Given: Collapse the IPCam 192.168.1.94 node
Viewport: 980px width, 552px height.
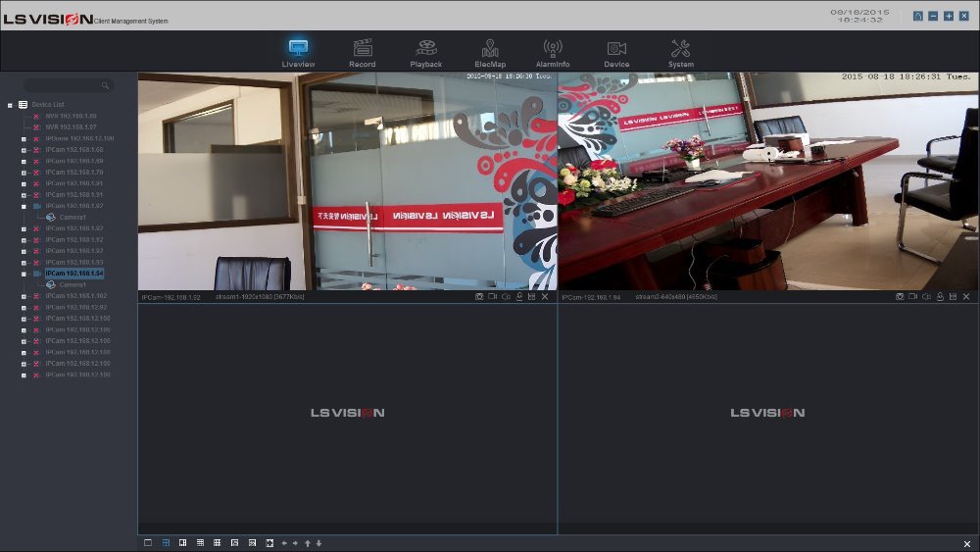Looking at the screenshot, I should tap(24, 274).
